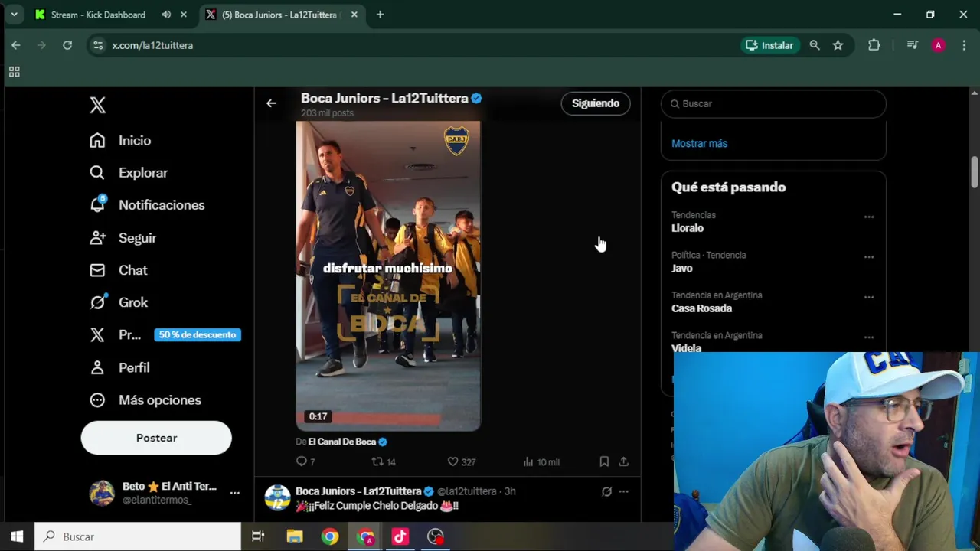Share the video post

click(x=624, y=461)
